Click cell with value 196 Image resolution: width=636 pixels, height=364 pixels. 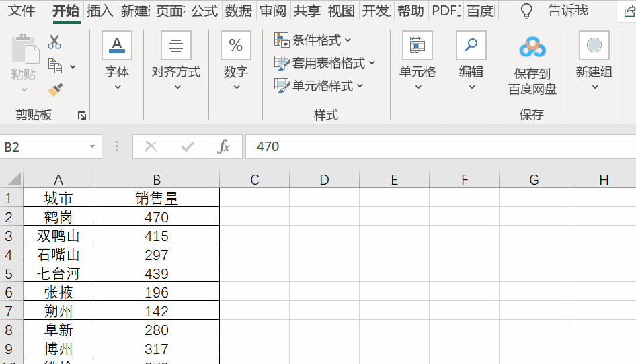click(x=157, y=292)
